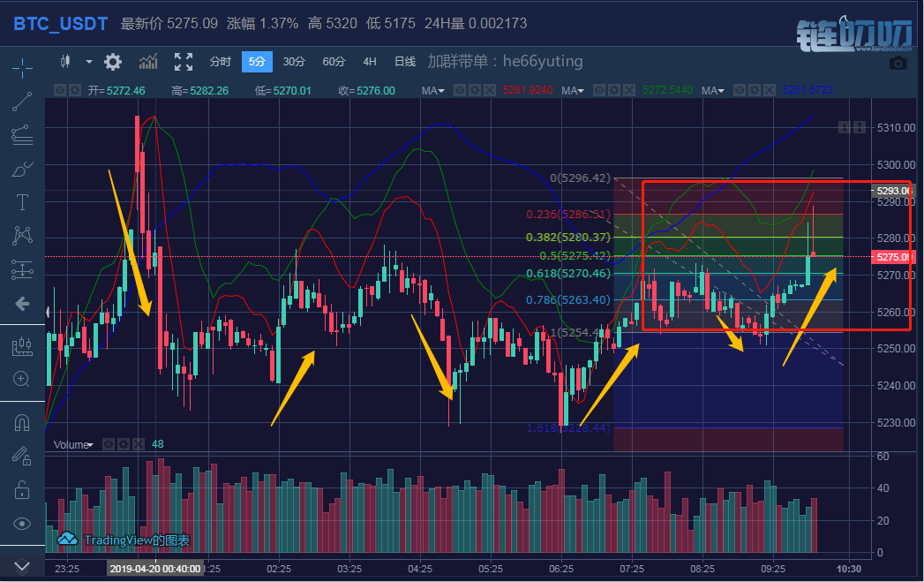Open settings for the green MA indicator
924x582 pixels.
pyautogui.click(x=614, y=90)
